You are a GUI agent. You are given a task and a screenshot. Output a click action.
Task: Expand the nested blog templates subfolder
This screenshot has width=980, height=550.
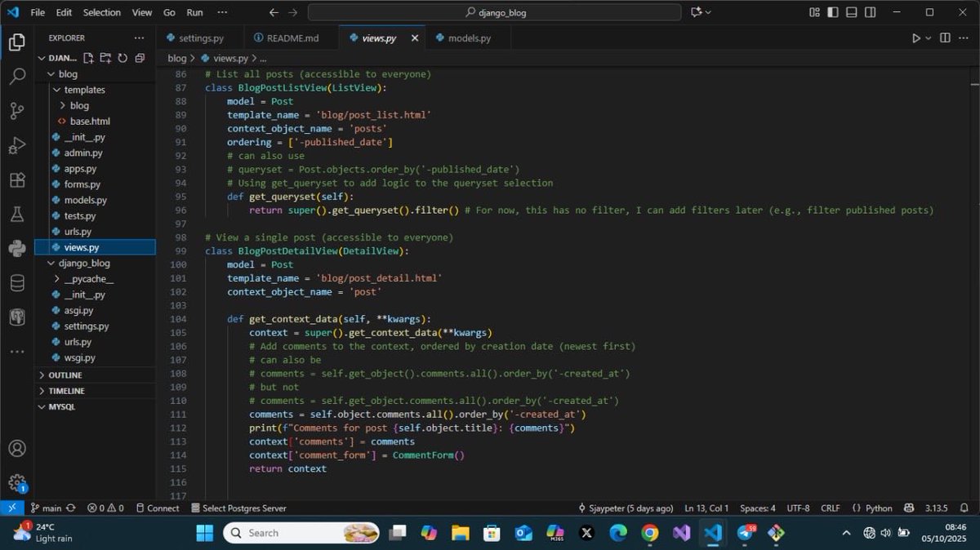[63, 105]
